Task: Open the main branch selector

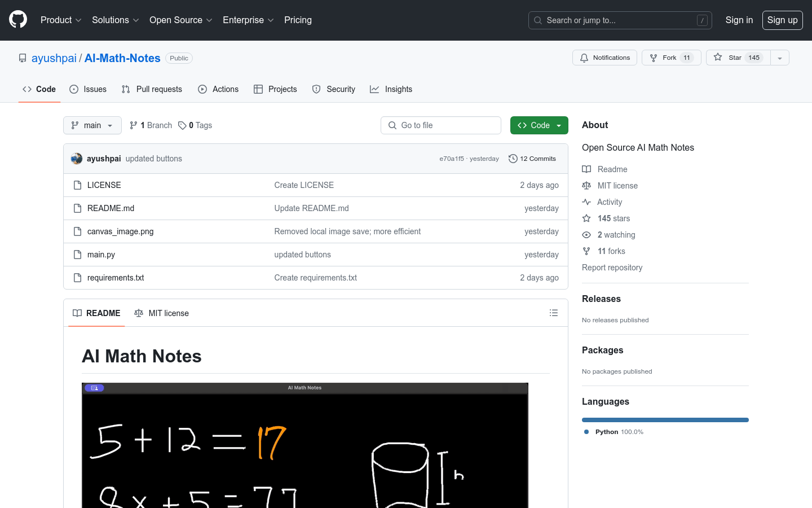Action: point(92,125)
